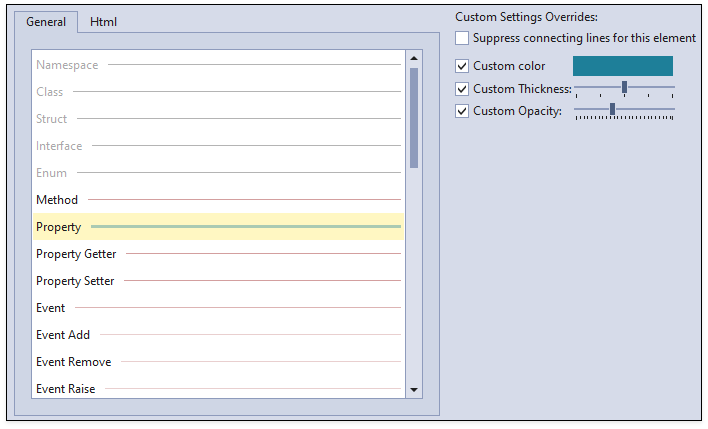The width and height of the screenshot is (708, 429).
Task: Click the scrollbar up arrow
Action: click(x=414, y=58)
